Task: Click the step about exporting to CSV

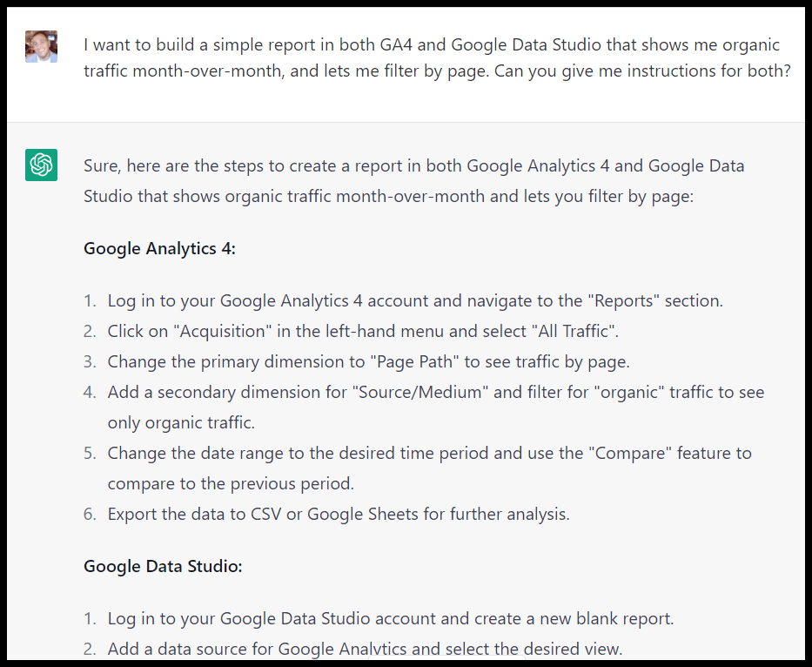Action: [x=339, y=514]
